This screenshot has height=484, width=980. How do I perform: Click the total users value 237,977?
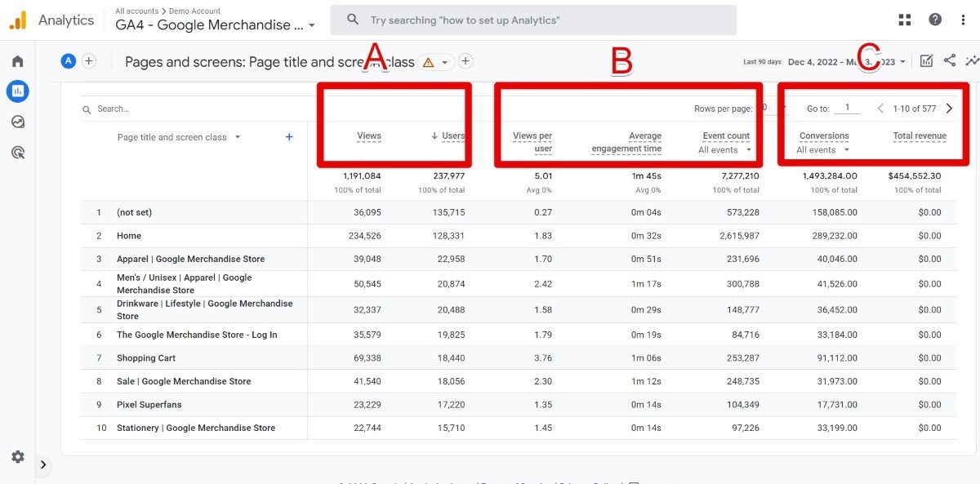pos(448,175)
